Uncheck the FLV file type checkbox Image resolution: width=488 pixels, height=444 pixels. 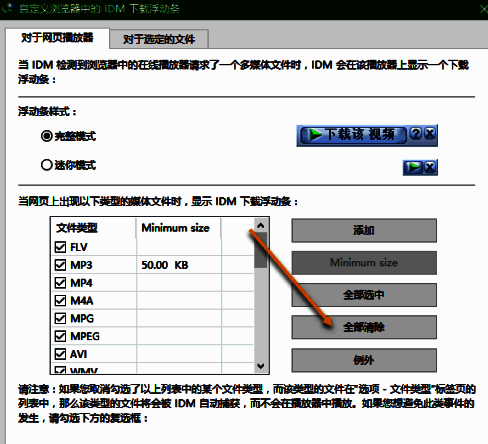click(60, 247)
